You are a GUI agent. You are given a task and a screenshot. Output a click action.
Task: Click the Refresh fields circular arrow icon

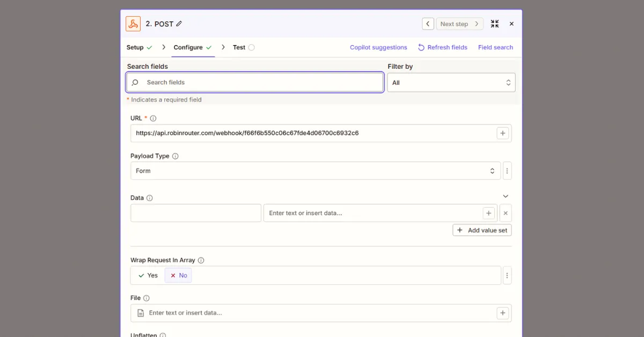click(421, 47)
